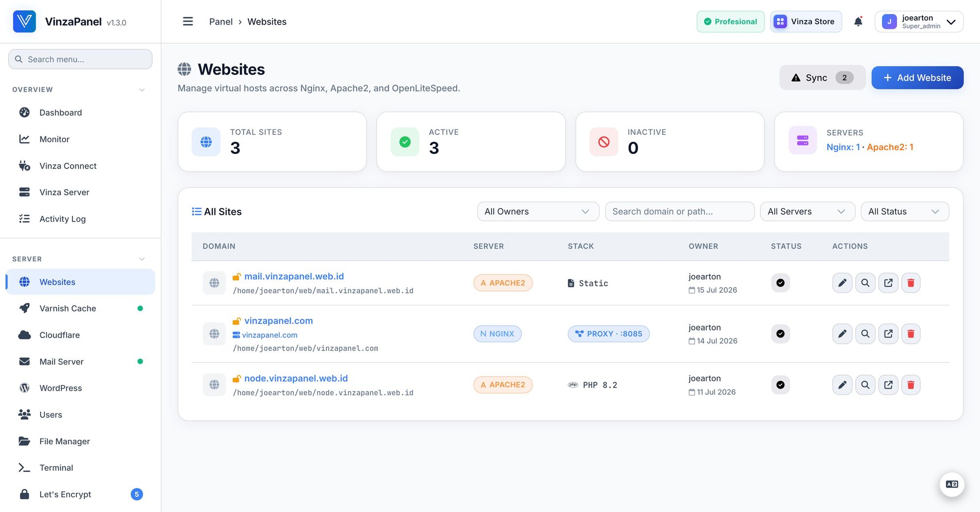Click the Websites title globe icon

184,69
